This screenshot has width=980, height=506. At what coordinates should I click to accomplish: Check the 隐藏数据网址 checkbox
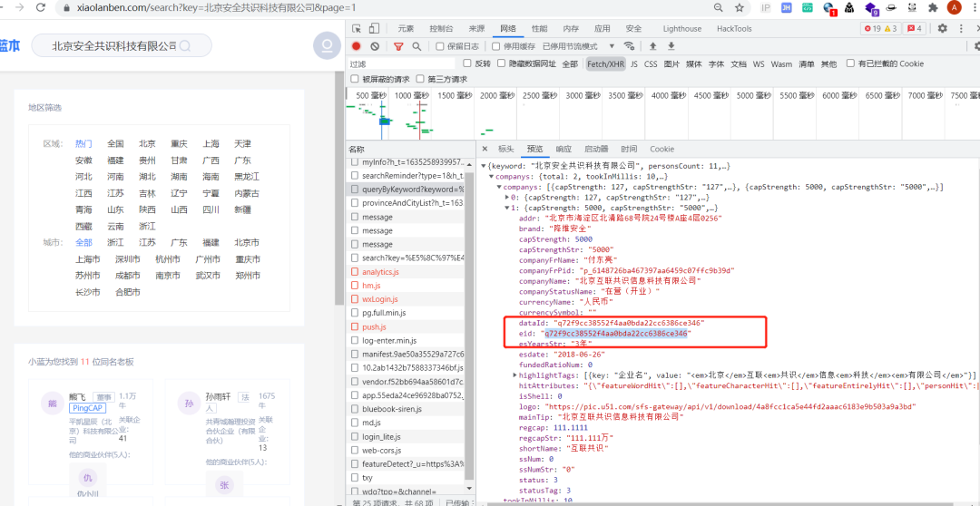501,63
